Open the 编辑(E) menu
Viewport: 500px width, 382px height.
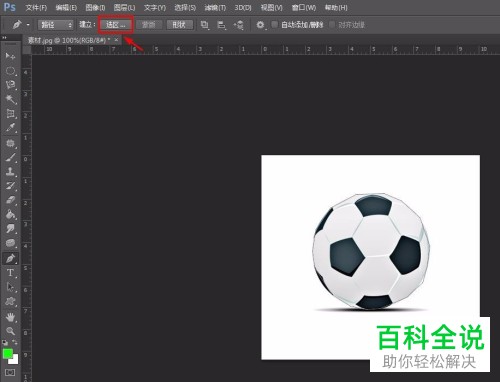[x=66, y=7]
